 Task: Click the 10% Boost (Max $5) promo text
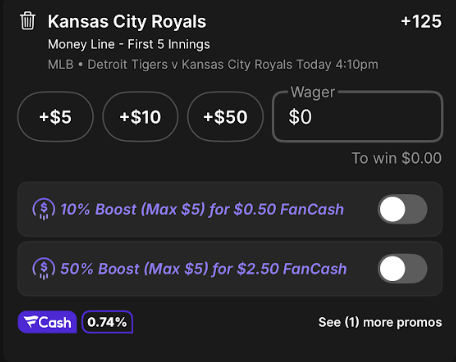[202, 209]
